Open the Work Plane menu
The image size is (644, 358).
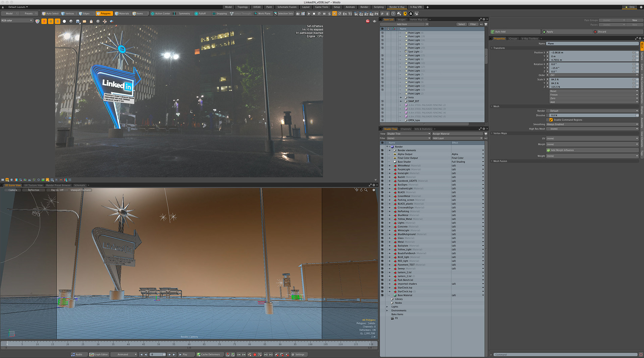coord(262,13)
